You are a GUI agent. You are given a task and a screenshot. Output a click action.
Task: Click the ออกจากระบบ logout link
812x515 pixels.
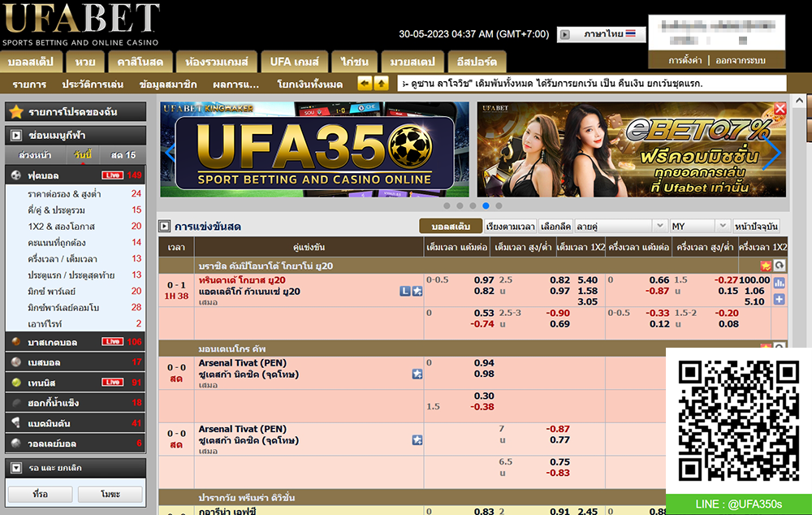[x=741, y=60]
